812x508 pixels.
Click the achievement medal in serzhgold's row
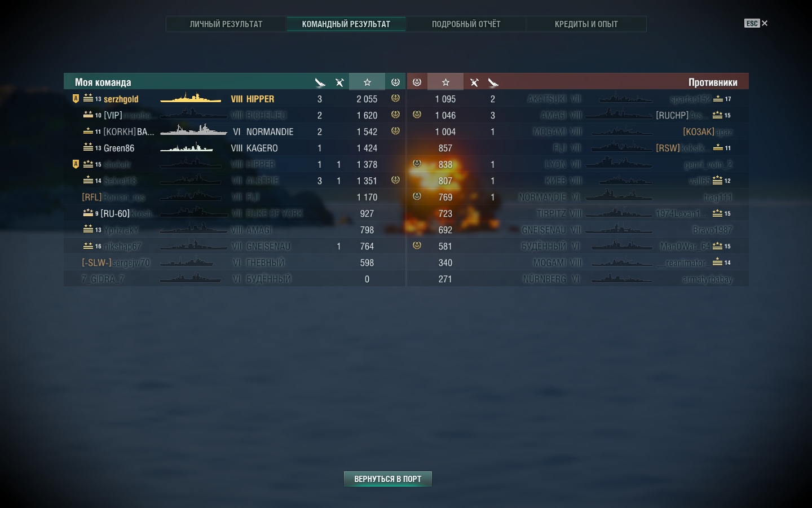tap(395, 98)
